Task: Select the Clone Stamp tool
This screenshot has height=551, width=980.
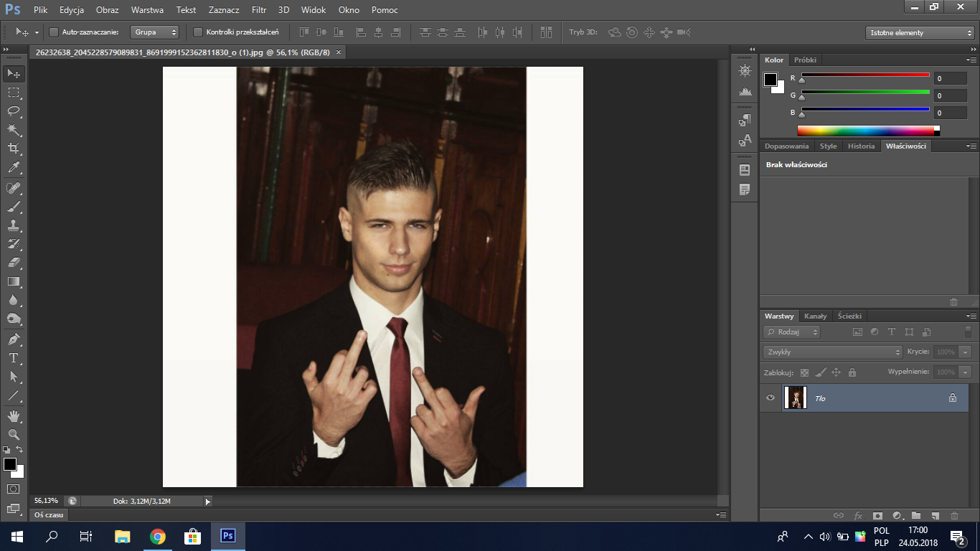Action: pyautogui.click(x=14, y=225)
